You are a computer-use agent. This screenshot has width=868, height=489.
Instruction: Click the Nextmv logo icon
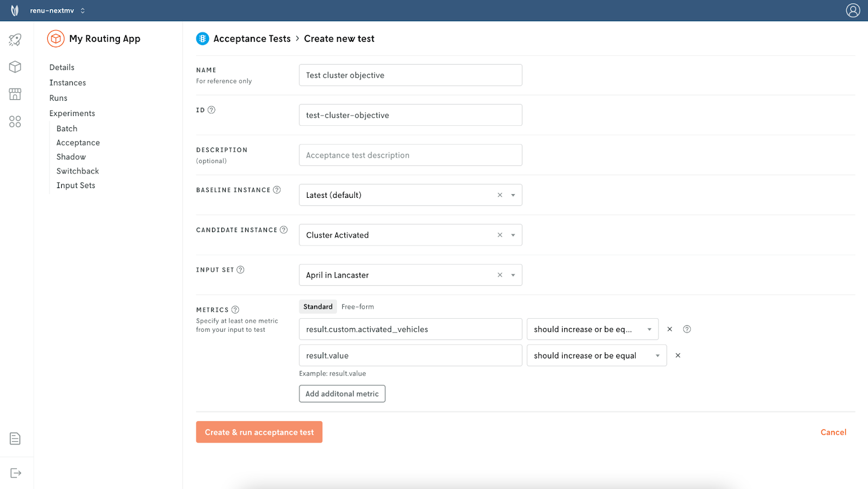(x=15, y=10)
